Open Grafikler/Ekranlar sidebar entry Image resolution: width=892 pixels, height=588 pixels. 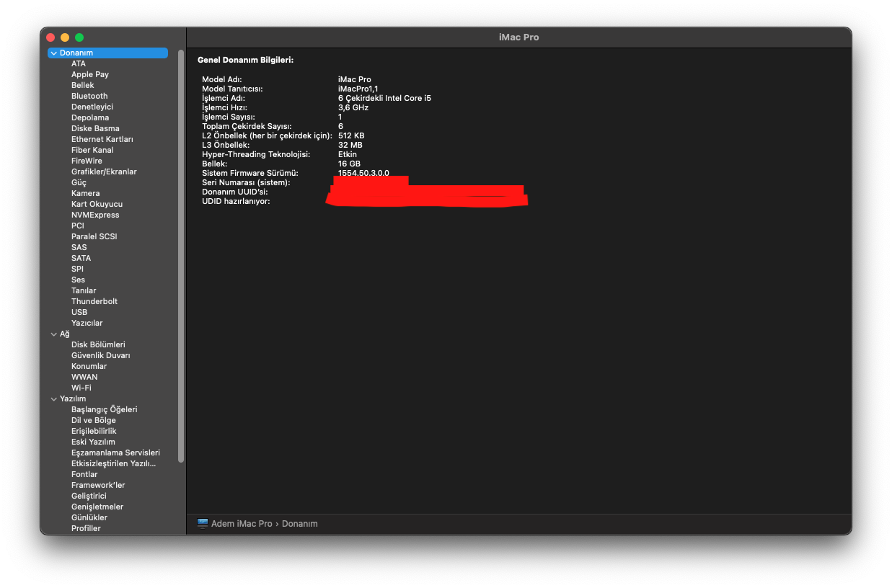[x=104, y=171]
